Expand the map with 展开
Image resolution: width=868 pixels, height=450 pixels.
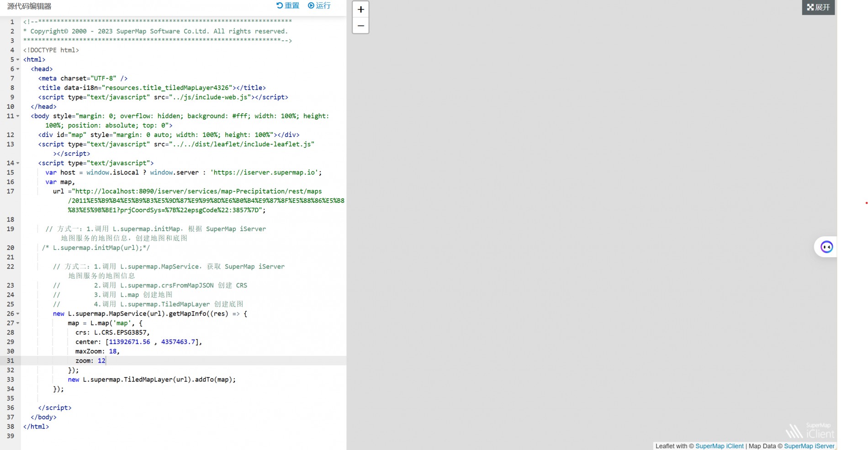pos(818,7)
